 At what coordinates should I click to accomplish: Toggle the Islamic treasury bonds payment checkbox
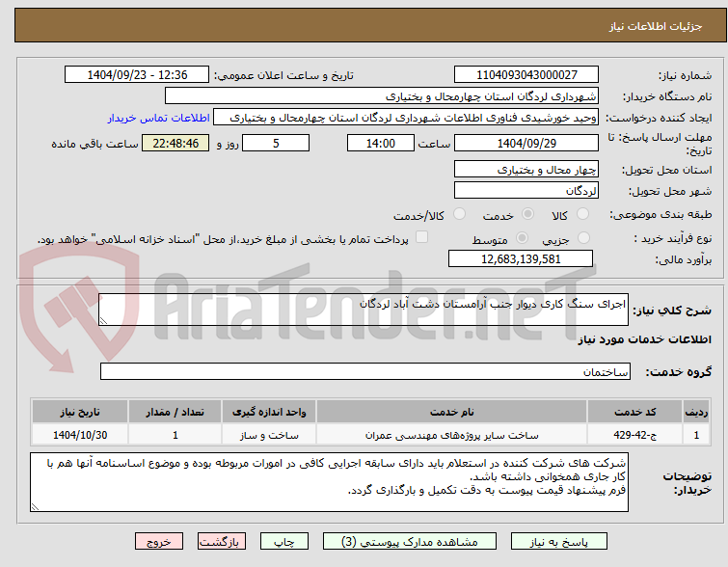pos(421,237)
